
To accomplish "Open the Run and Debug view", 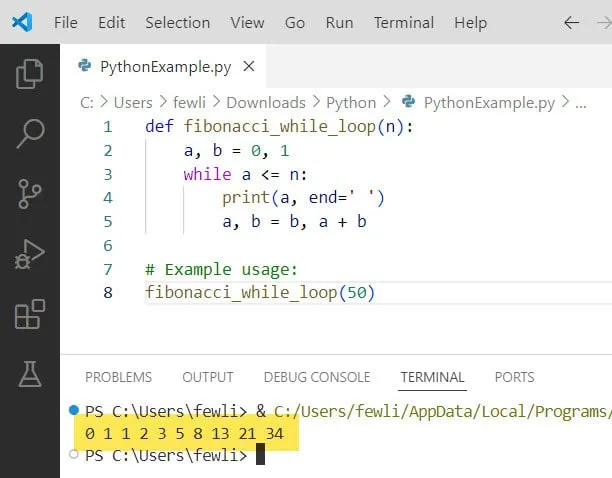I will 30,254.
